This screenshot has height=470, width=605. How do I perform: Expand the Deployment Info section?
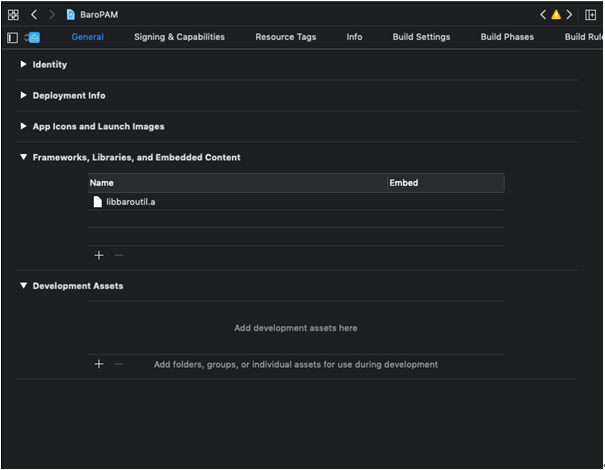click(x=23, y=95)
